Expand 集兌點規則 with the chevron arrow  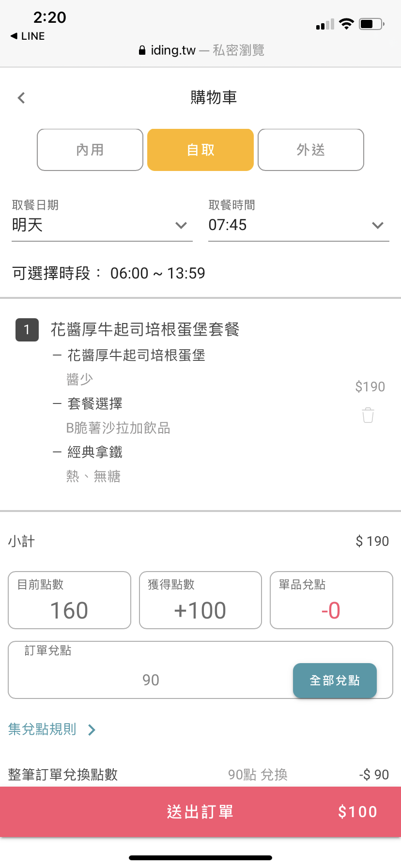click(x=92, y=729)
